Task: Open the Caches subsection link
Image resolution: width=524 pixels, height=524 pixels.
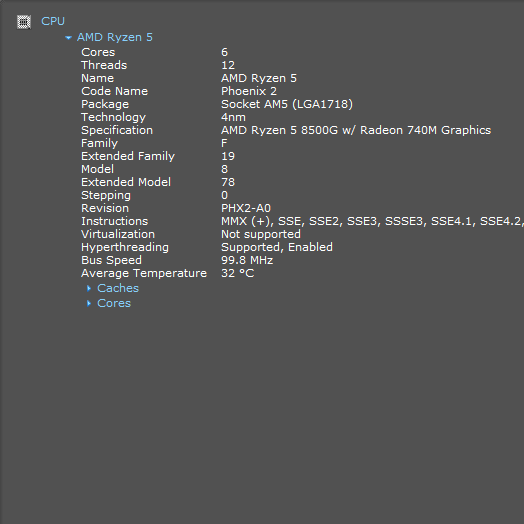Action: 118,288
